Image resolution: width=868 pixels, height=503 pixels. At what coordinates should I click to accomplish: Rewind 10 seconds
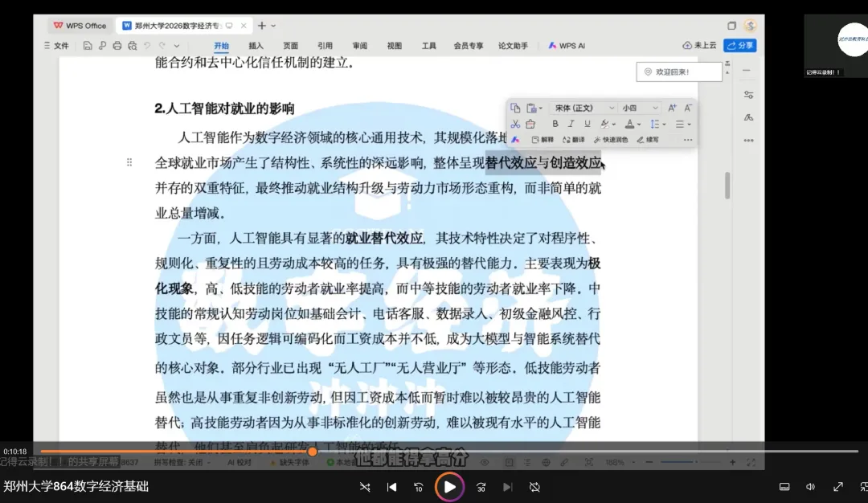point(419,487)
